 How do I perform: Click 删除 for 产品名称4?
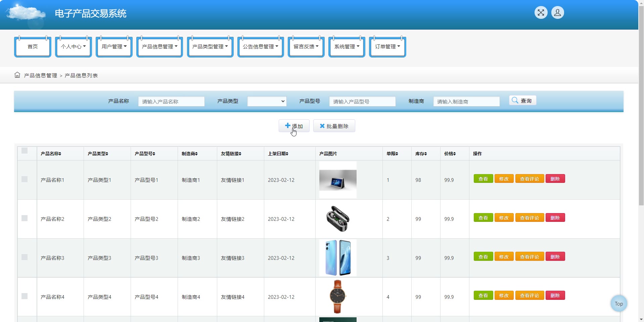(x=555, y=295)
